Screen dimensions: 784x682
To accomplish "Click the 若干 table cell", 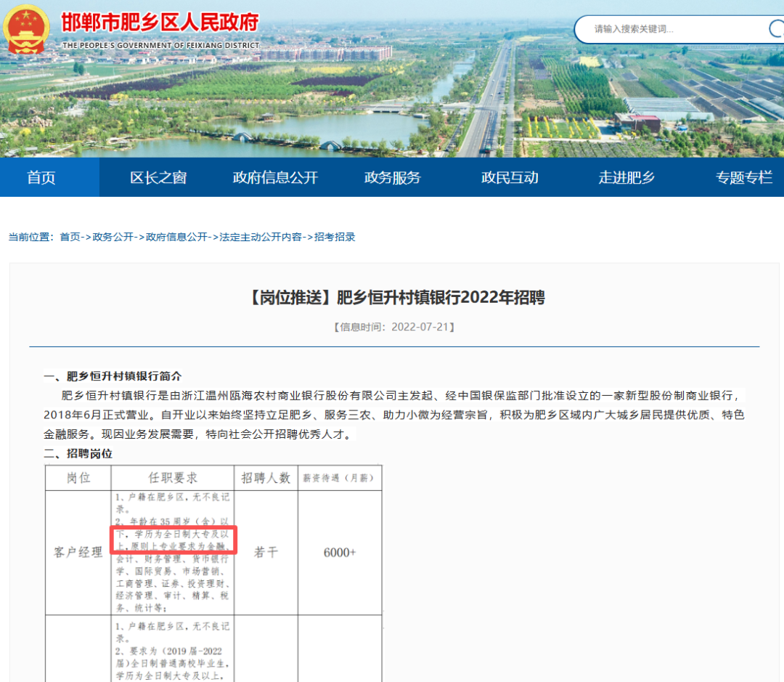I will [266, 553].
